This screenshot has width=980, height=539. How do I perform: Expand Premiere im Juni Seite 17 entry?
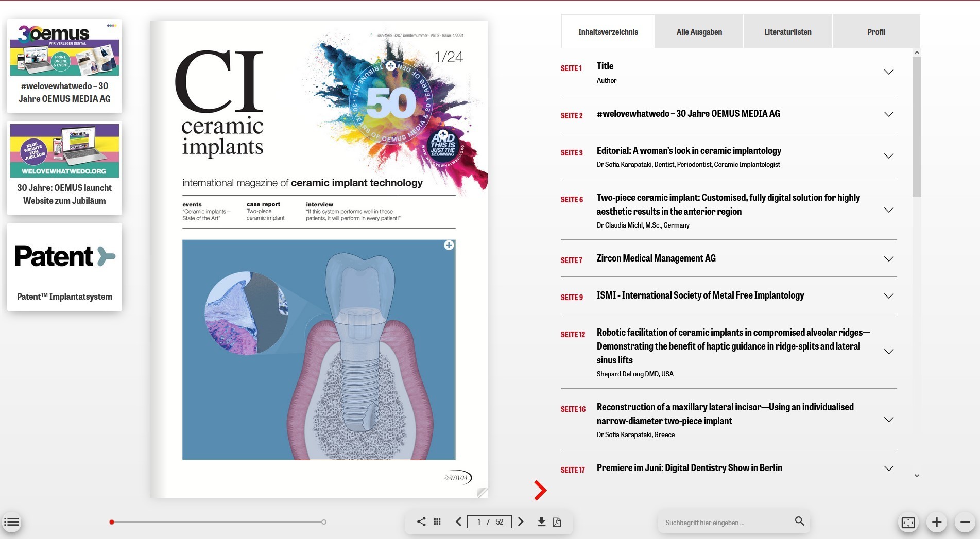pyautogui.click(x=889, y=468)
